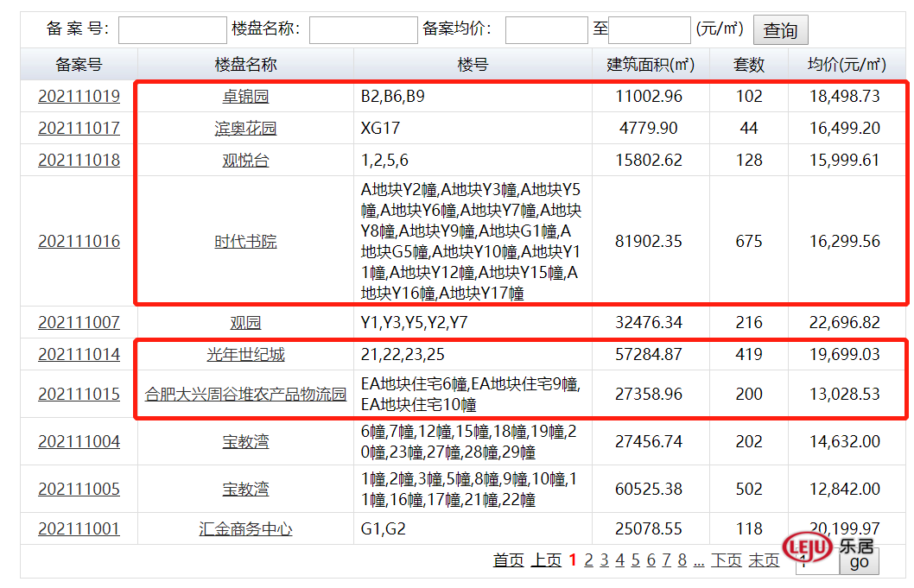Open record link 202111004
The image size is (914, 588).
coord(79,442)
